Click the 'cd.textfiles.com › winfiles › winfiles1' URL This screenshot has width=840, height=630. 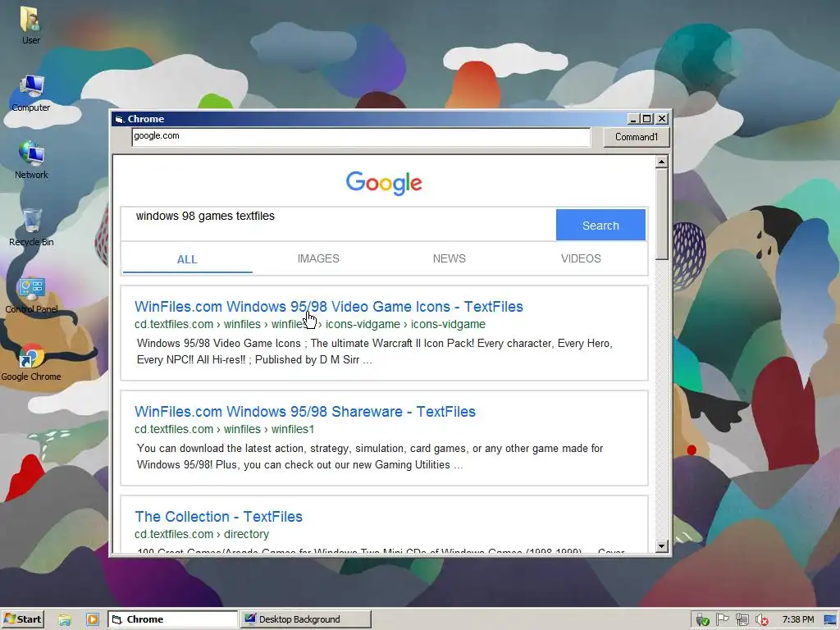tap(224, 429)
